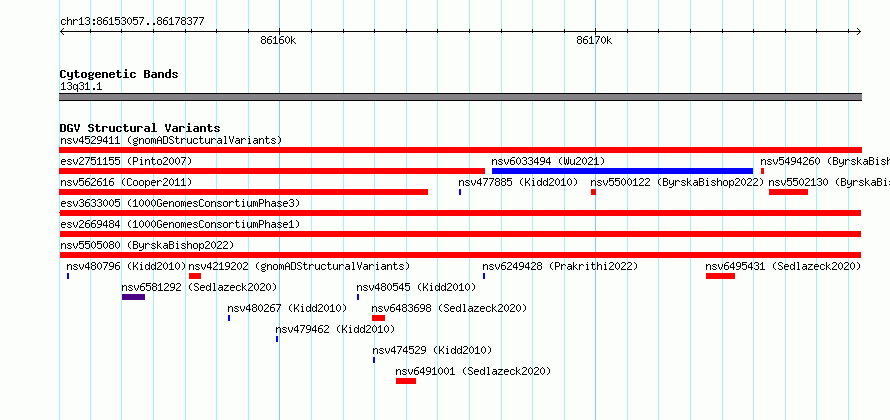Viewport: 890px width, 420px height.
Task: Open nsv6581292 (Sedlazeck2020) label
Action: [x=199, y=288]
